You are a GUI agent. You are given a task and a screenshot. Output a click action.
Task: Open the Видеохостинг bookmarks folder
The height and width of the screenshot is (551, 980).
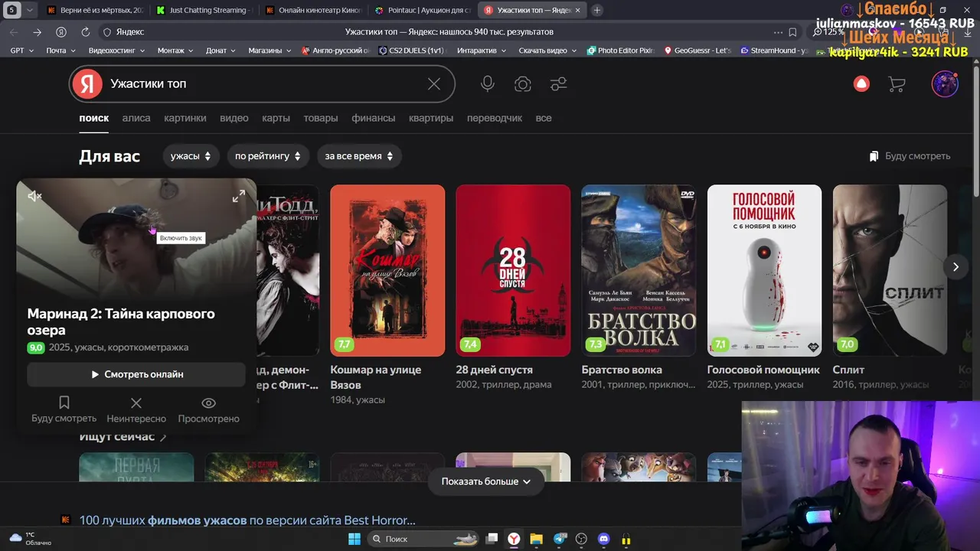116,51
